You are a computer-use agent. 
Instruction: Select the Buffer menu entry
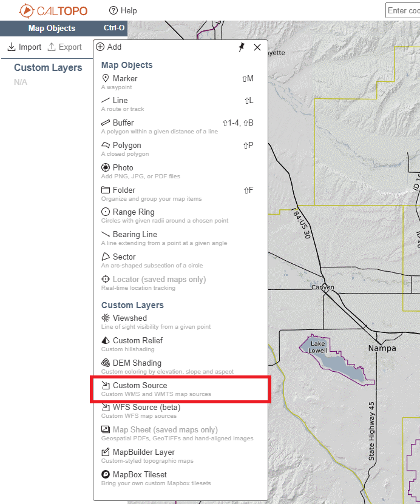177,127
